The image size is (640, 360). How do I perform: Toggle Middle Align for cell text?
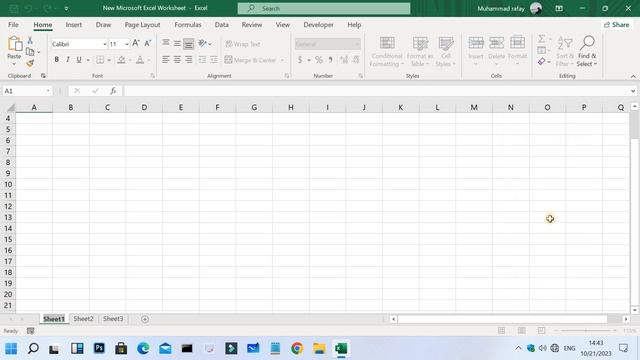[x=177, y=43]
